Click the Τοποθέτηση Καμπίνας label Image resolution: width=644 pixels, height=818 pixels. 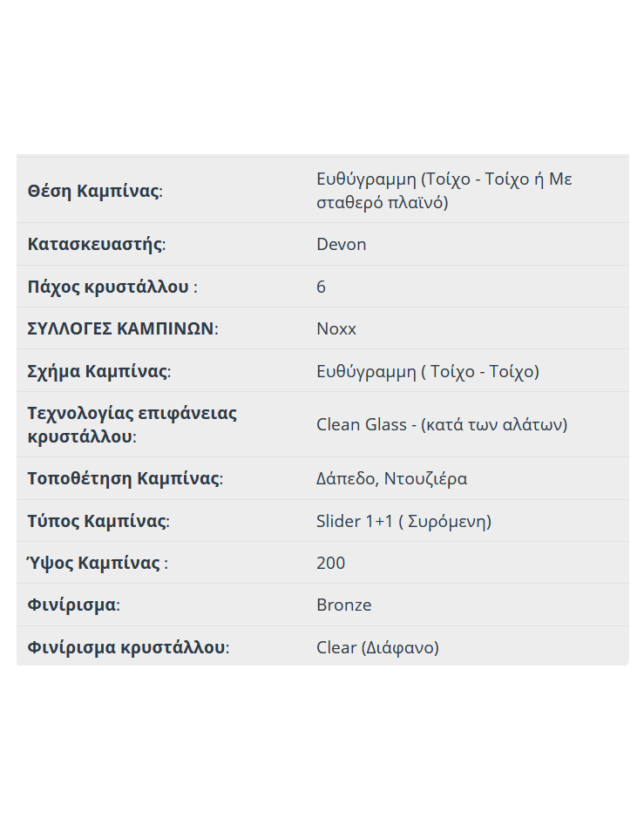(x=125, y=478)
